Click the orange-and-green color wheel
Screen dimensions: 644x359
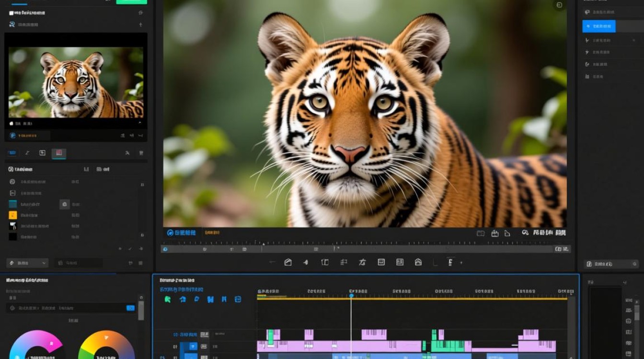click(x=106, y=345)
